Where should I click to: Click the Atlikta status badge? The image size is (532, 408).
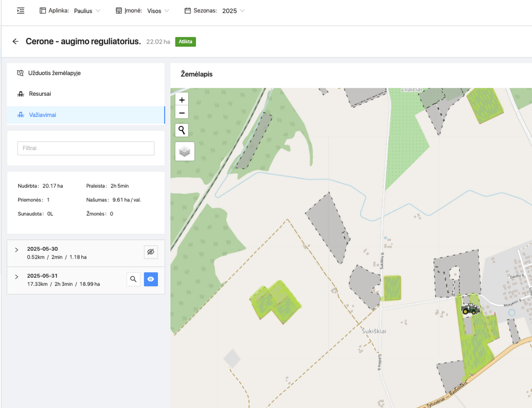pos(186,41)
